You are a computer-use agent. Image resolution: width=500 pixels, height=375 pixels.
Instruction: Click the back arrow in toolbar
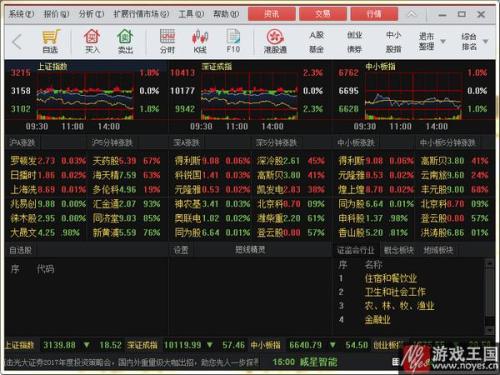tap(17, 42)
